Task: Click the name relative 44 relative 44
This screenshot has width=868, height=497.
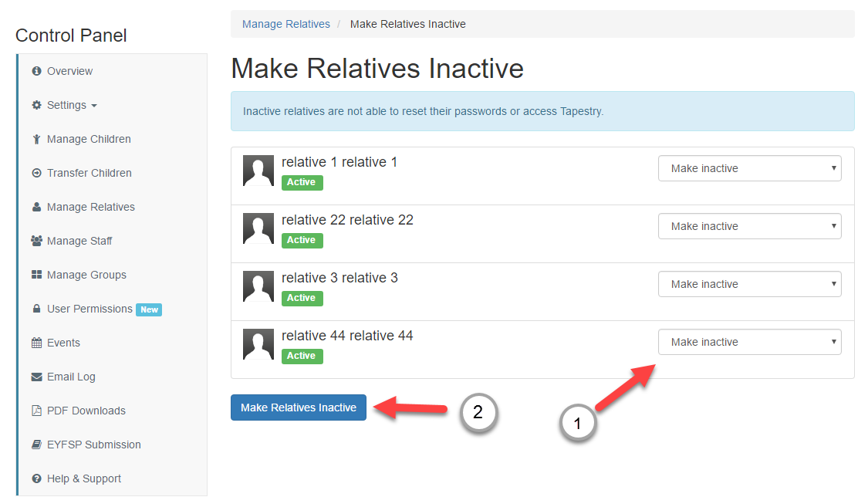Action: click(x=347, y=336)
